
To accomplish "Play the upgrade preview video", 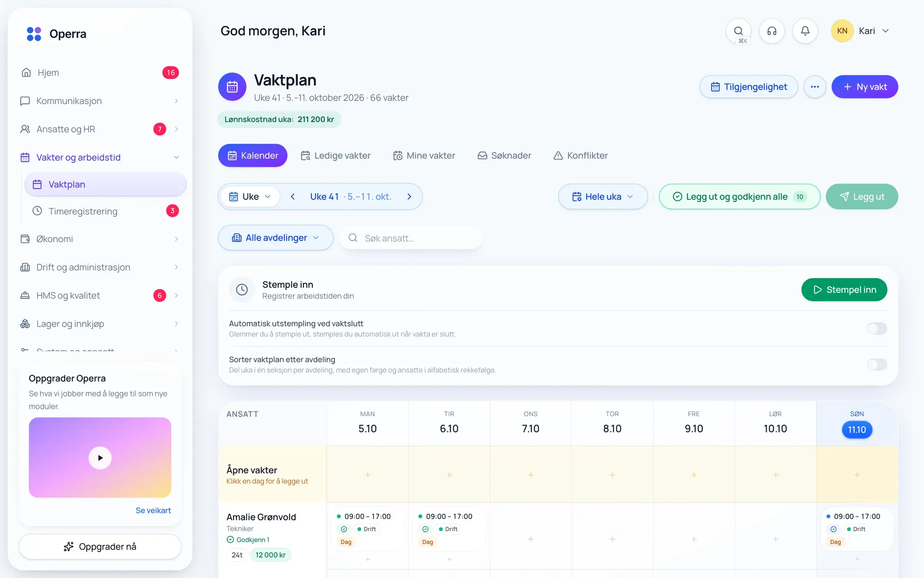I will [x=100, y=458].
